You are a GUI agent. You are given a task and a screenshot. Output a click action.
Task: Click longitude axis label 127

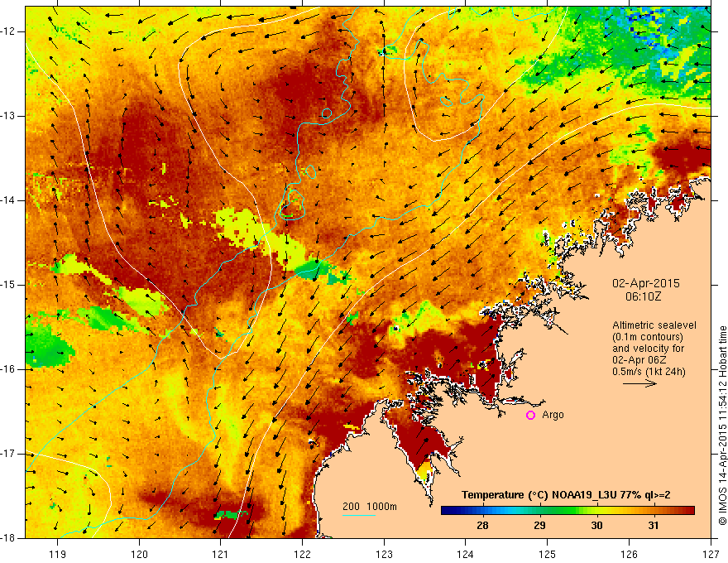tap(711, 554)
